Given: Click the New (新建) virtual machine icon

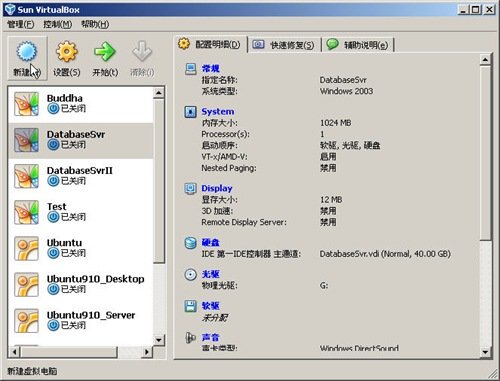Looking at the screenshot, I should 27,51.
